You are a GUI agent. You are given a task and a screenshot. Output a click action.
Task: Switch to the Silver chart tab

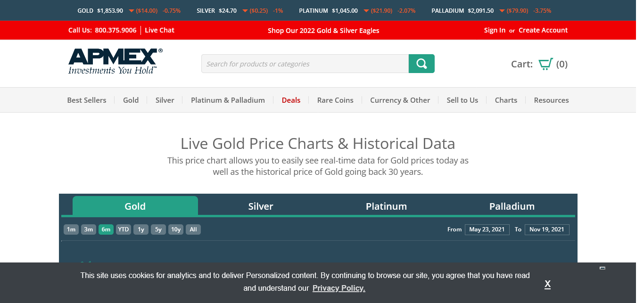261,206
